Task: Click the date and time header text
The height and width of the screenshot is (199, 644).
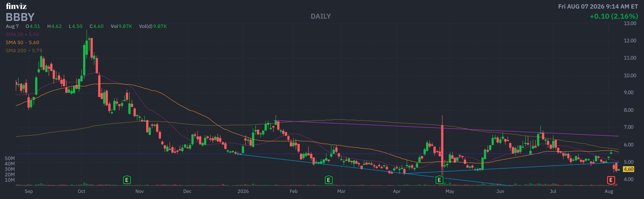Action: 598,7
